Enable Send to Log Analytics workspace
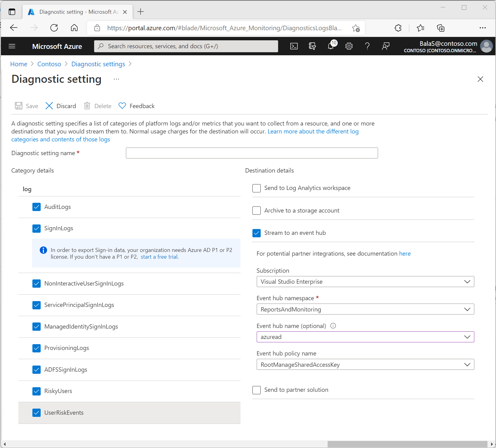 coord(256,188)
